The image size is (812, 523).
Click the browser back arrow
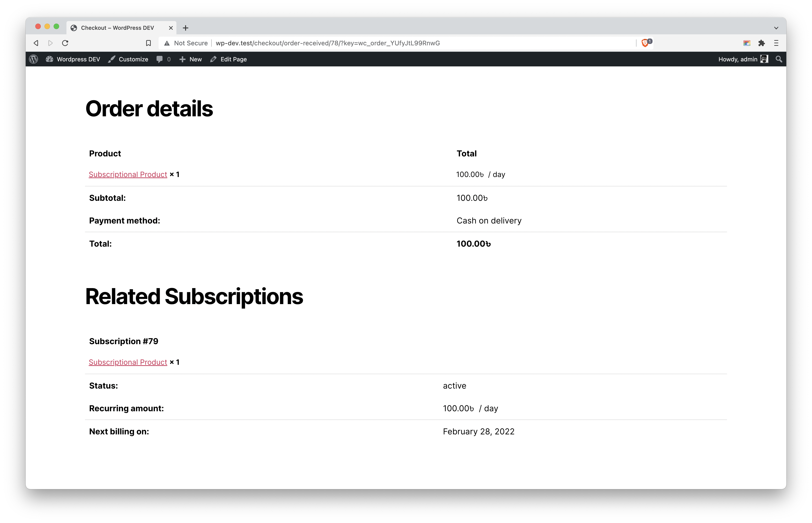click(36, 43)
